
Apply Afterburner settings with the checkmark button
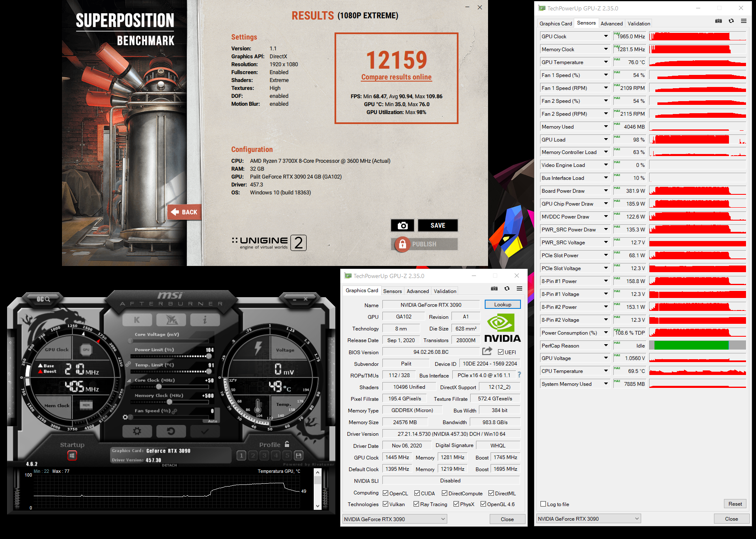(205, 431)
